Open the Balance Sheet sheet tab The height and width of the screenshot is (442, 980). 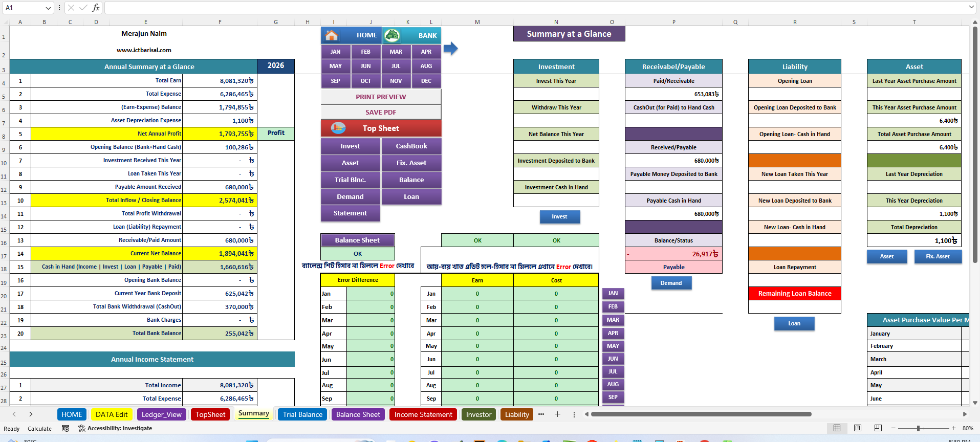pos(358,414)
